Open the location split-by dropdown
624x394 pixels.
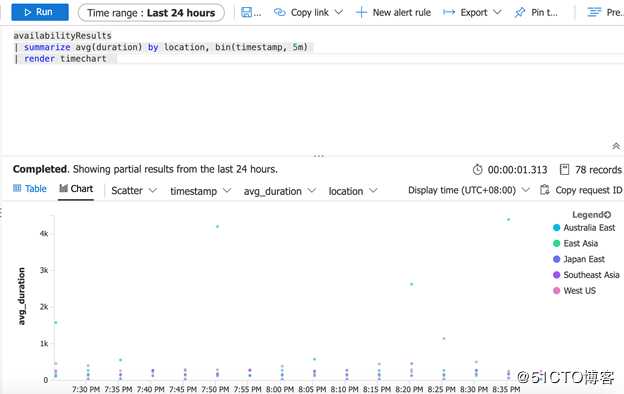[x=352, y=191]
